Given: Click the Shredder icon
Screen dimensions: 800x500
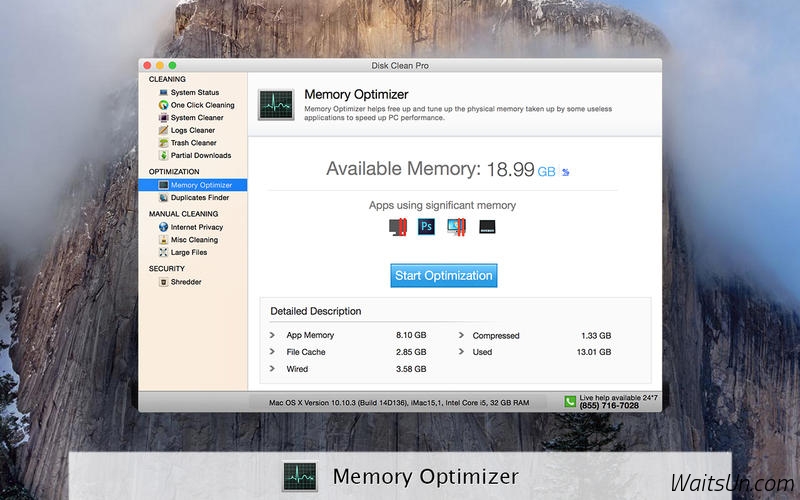Looking at the screenshot, I should coord(163,282).
